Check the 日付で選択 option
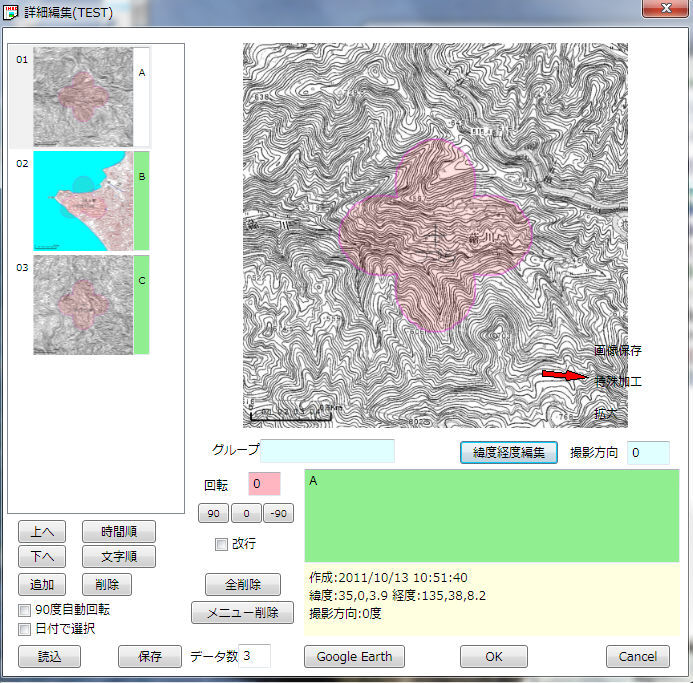 pyautogui.click(x=26, y=629)
